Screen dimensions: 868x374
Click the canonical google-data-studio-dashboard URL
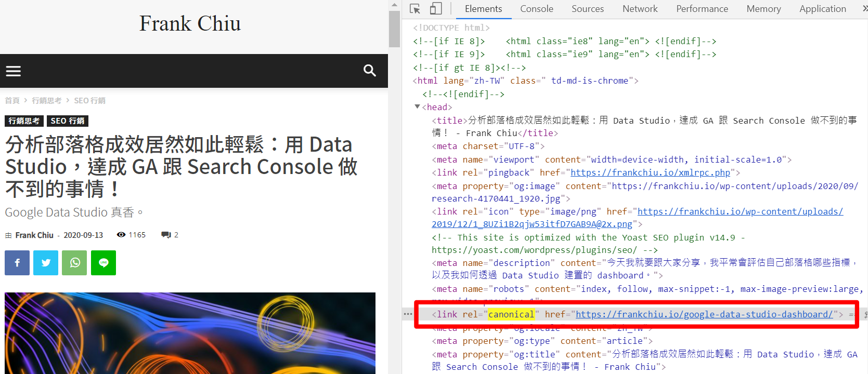(x=704, y=314)
